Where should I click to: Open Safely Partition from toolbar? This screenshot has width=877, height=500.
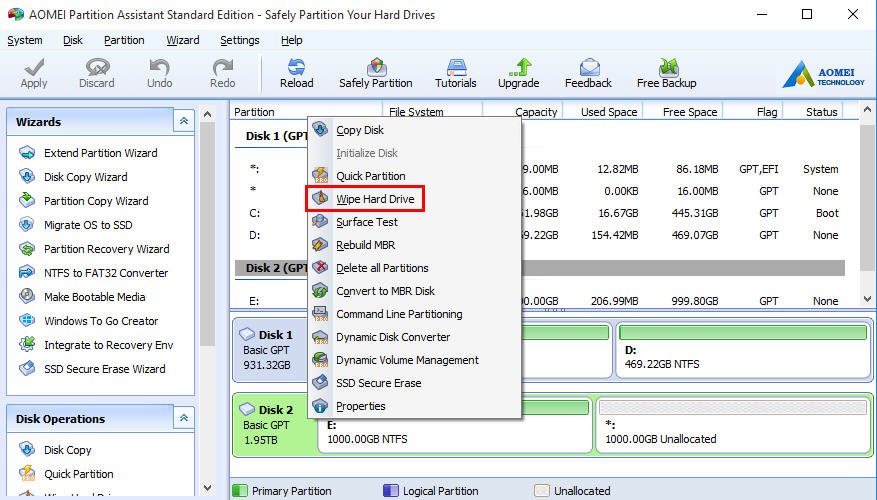376,73
